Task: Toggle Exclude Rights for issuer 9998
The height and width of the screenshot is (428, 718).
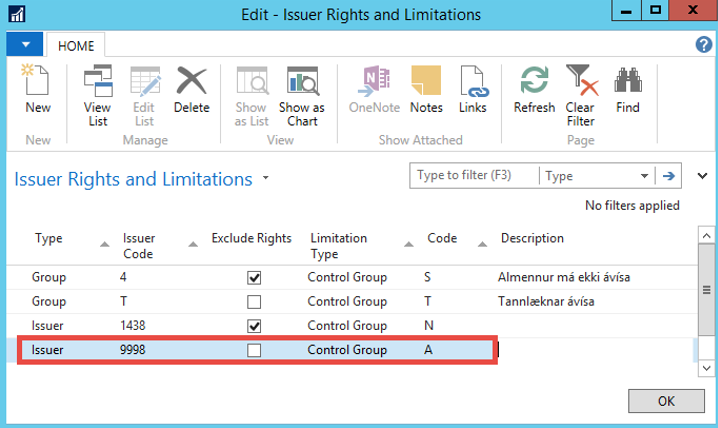Action: point(254,349)
